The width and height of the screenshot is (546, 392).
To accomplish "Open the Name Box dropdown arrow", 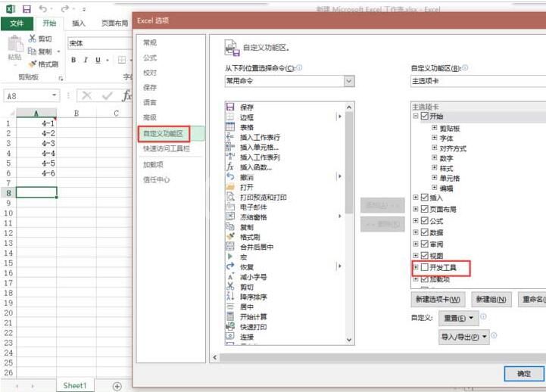I will point(55,95).
